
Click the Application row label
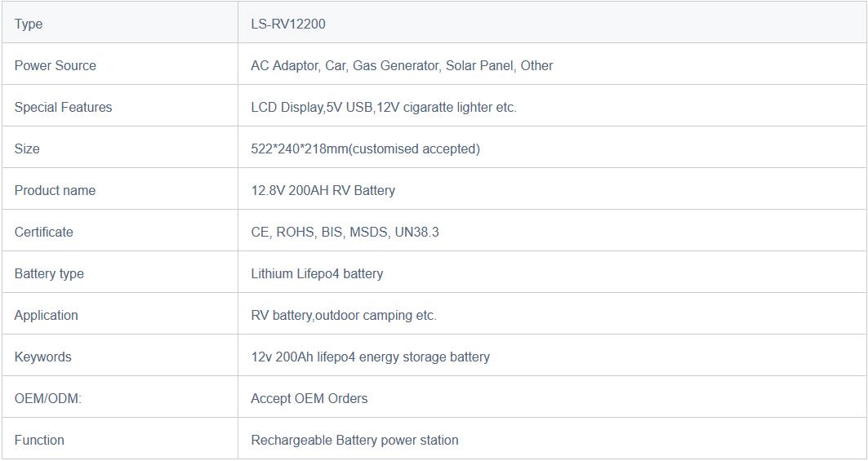point(46,316)
